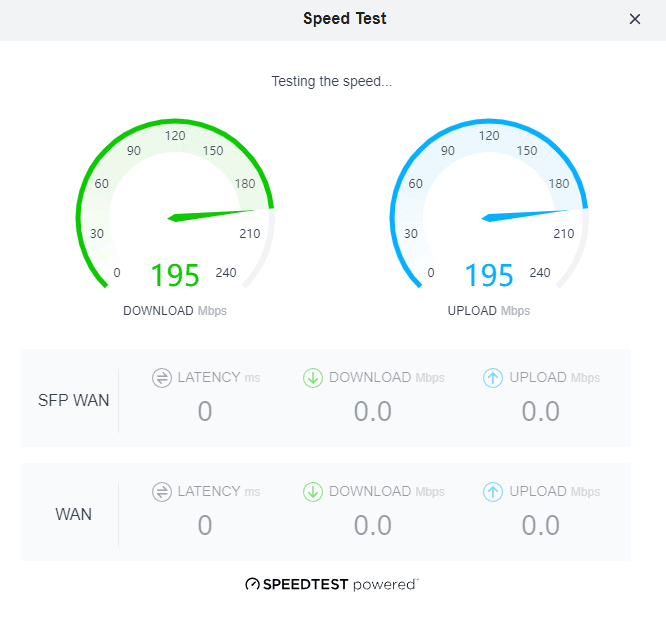The height and width of the screenshot is (642, 666).
Task: Select the WAN row label
Action: pos(73,514)
